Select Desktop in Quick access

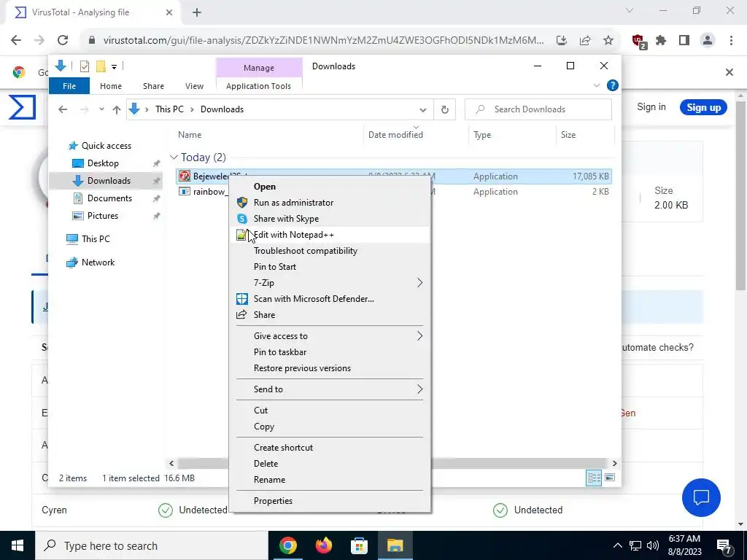point(103,163)
